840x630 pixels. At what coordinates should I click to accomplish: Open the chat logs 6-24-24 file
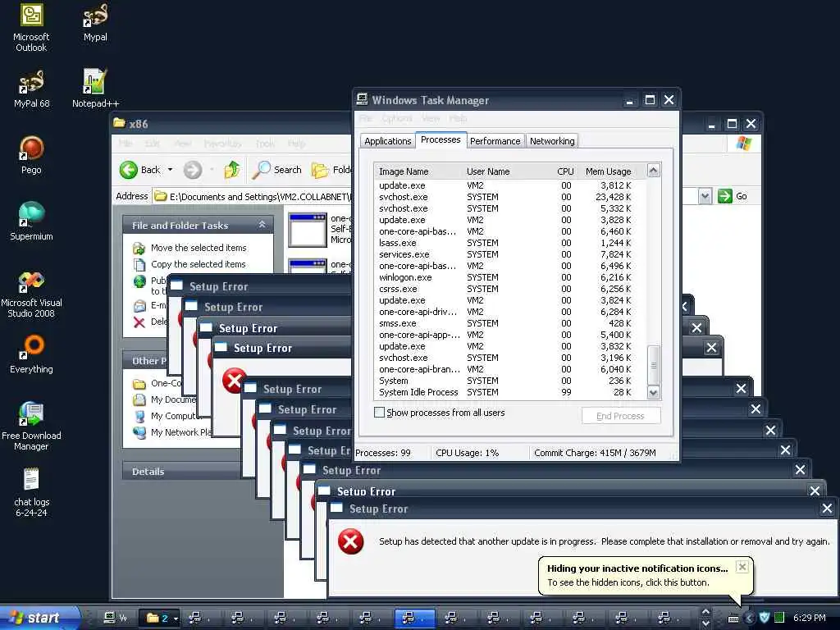pos(31,493)
